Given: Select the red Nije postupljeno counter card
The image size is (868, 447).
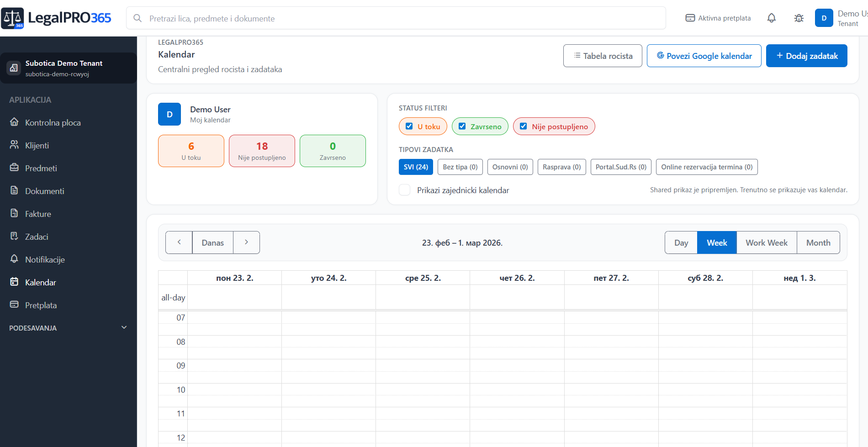Looking at the screenshot, I should 262,151.
